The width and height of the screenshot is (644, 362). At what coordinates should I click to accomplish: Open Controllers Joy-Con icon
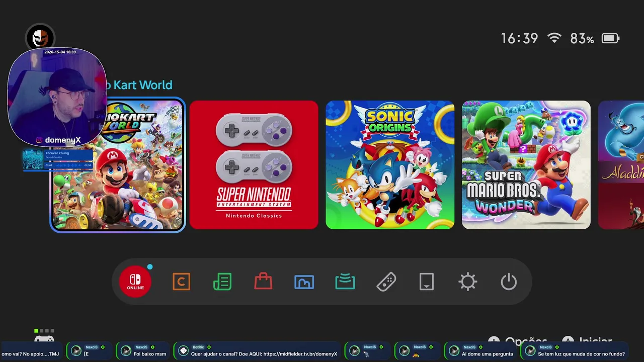point(386,282)
